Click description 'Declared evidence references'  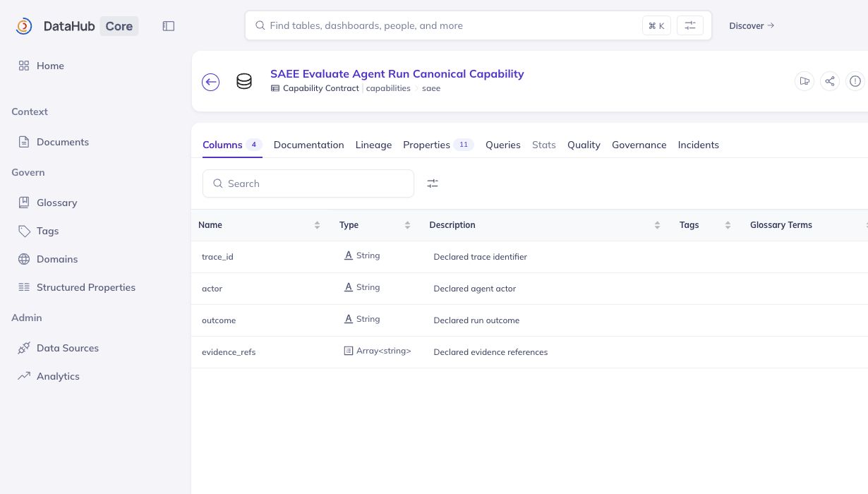[x=490, y=352]
